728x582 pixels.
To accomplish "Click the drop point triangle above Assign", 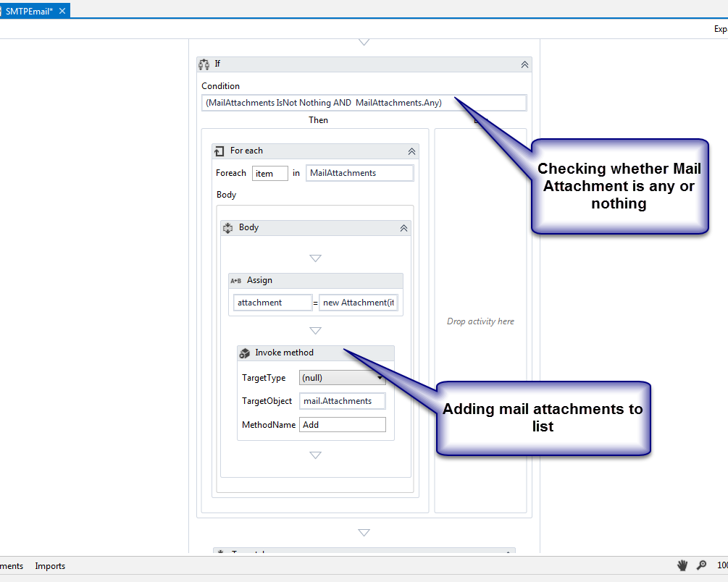I will click(315, 258).
